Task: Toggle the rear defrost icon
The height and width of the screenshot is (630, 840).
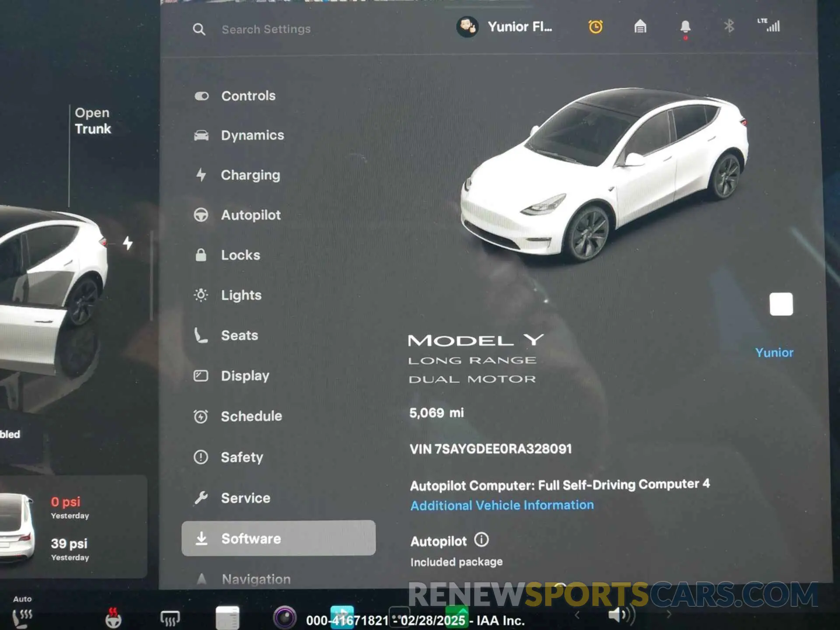Action: click(x=170, y=619)
